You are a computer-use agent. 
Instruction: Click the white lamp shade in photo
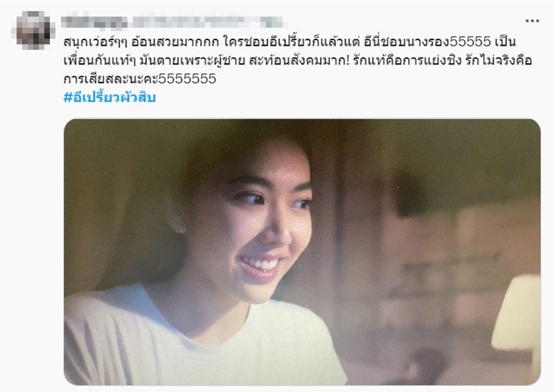[517, 313]
